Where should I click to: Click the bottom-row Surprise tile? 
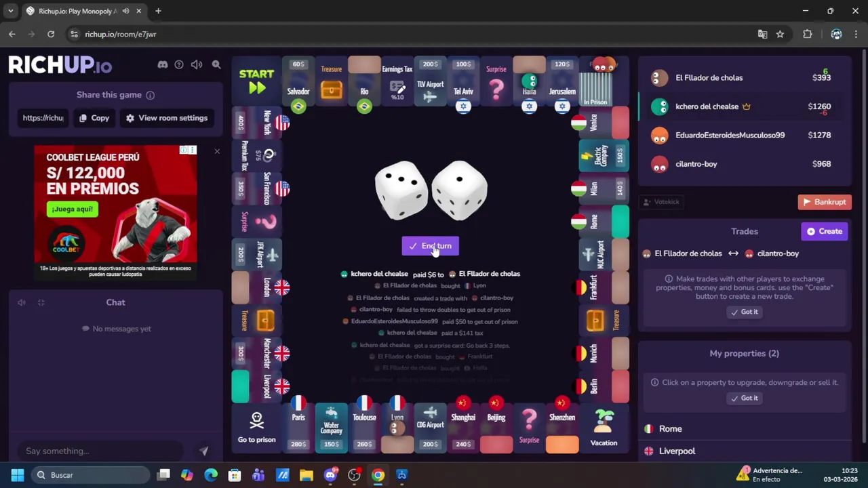[529, 427]
